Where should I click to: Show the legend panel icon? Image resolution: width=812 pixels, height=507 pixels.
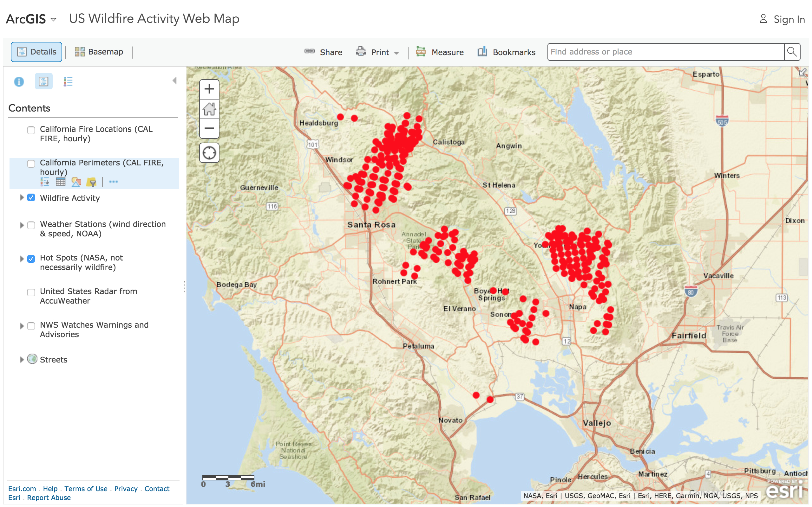(68, 81)
